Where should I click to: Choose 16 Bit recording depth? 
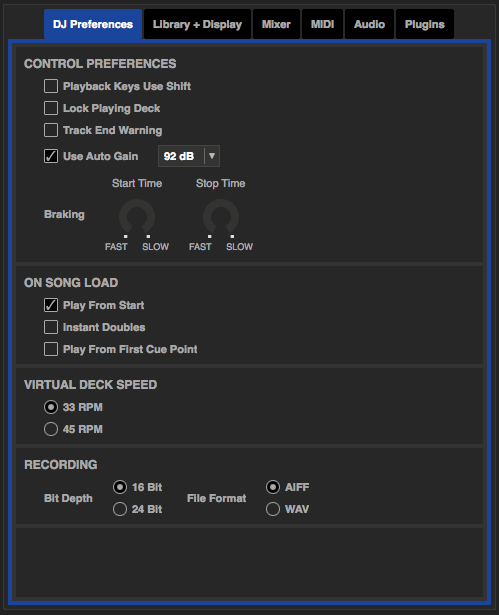(120, 487)
